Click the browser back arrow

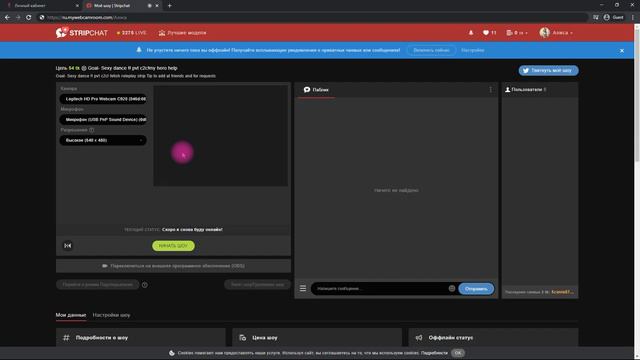pyautogui.click(x=7, y=18)
